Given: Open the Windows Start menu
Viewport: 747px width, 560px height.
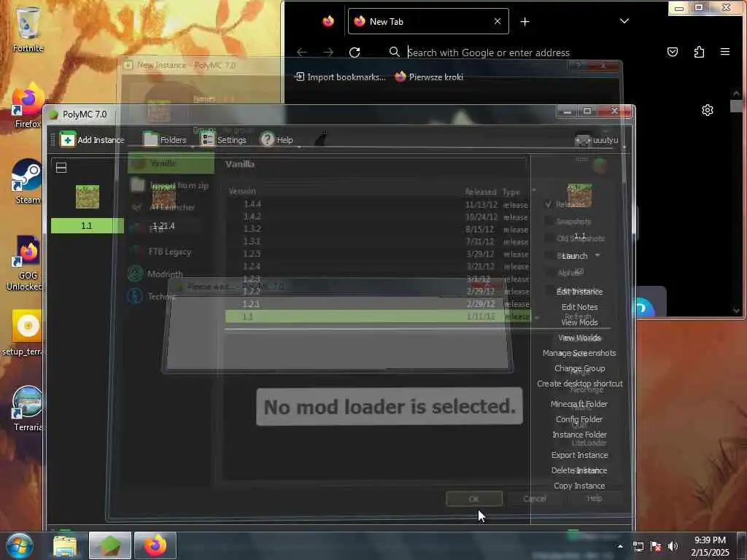Looking at the screenshot, I should point(20,545).
